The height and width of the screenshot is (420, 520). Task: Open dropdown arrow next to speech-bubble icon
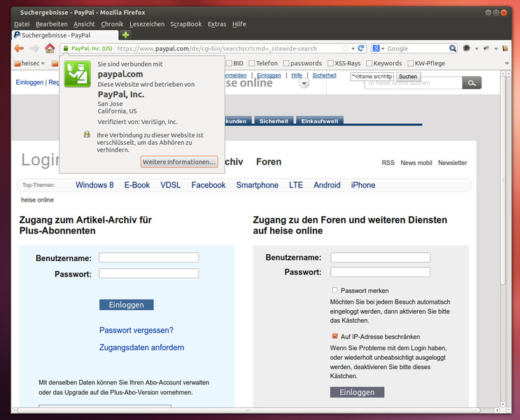[x=477, y=49]
